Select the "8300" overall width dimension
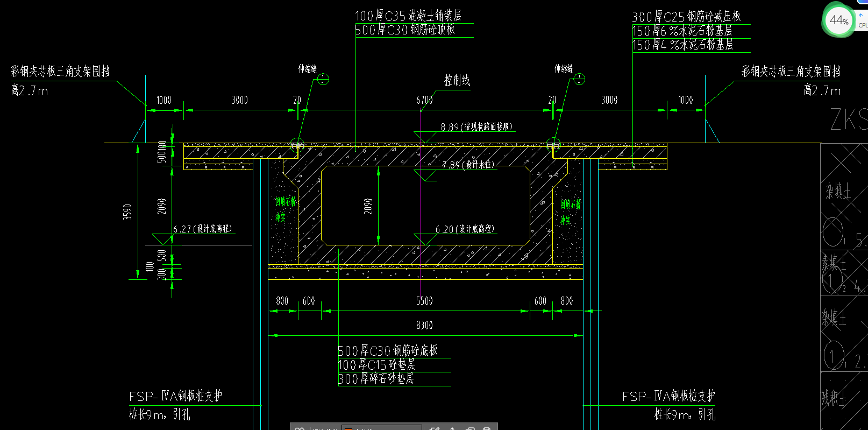Viewport: 868px width, 430px height. click(424, 325)
